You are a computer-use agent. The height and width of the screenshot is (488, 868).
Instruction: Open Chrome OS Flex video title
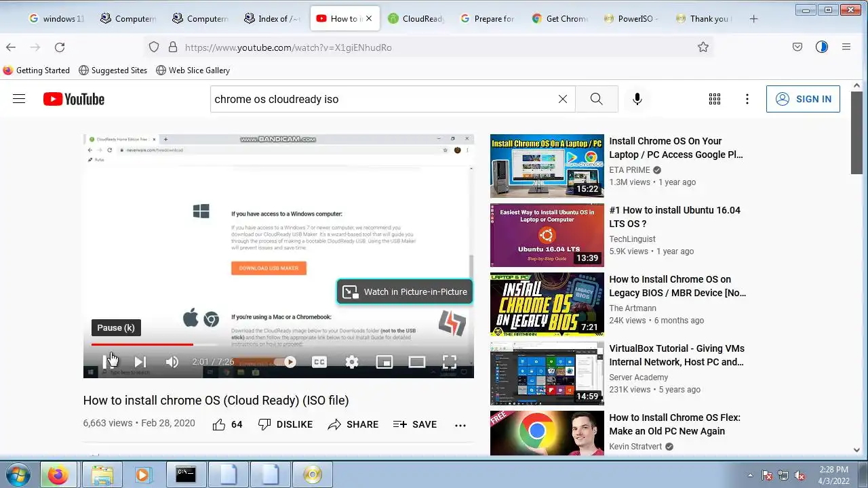(675, 424)
